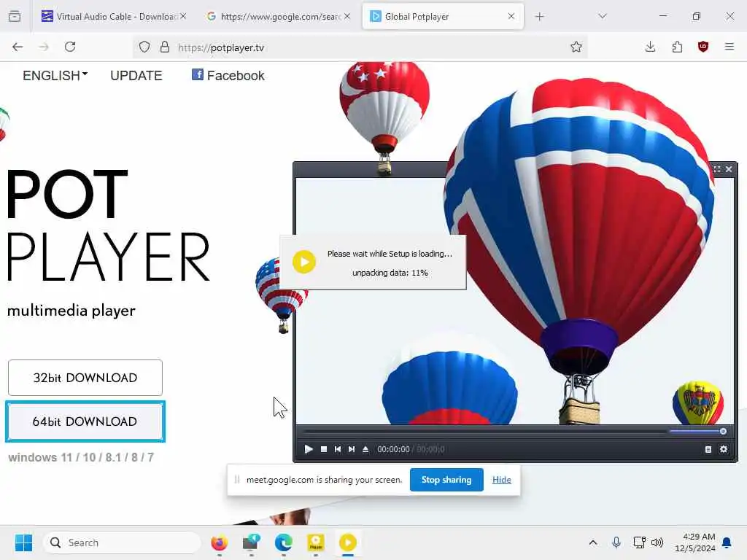Click the taskbar Search box
Viewport: 747px width, 560px height.
[122, 542]
